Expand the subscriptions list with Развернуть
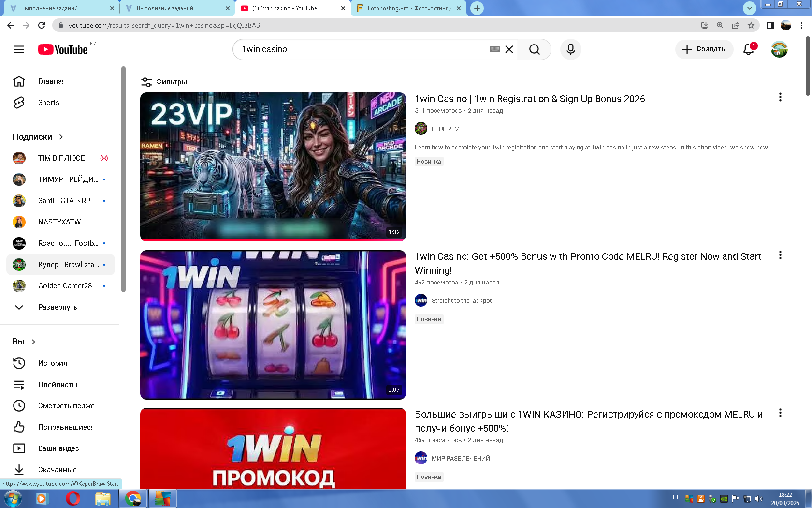Viewport: 812px width, 508px height. pos(57,307)
